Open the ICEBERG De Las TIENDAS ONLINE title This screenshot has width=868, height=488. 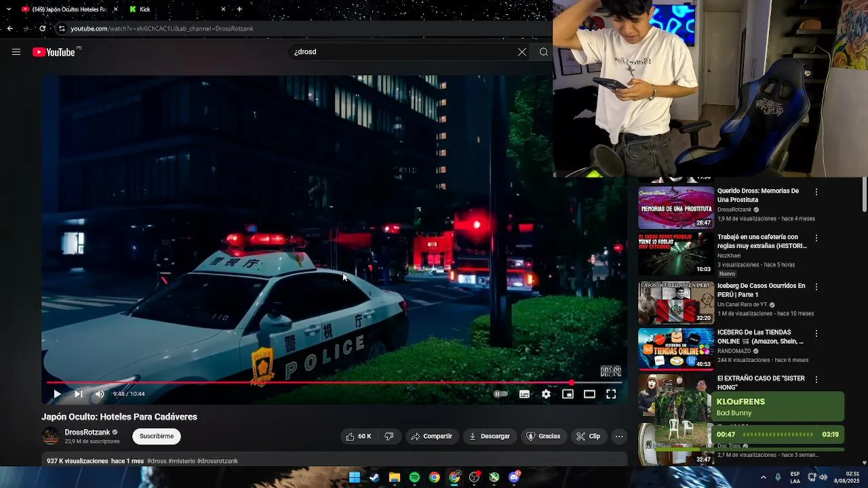(x=760, y=337)
